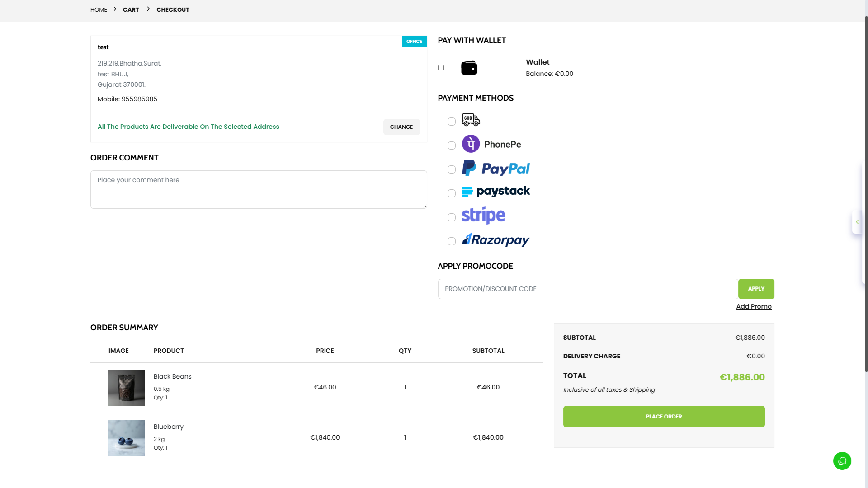Image resolution: width=868 pixels, height=488 pixels.
Task: Select the Razorpay radio button
Action: 451,241
